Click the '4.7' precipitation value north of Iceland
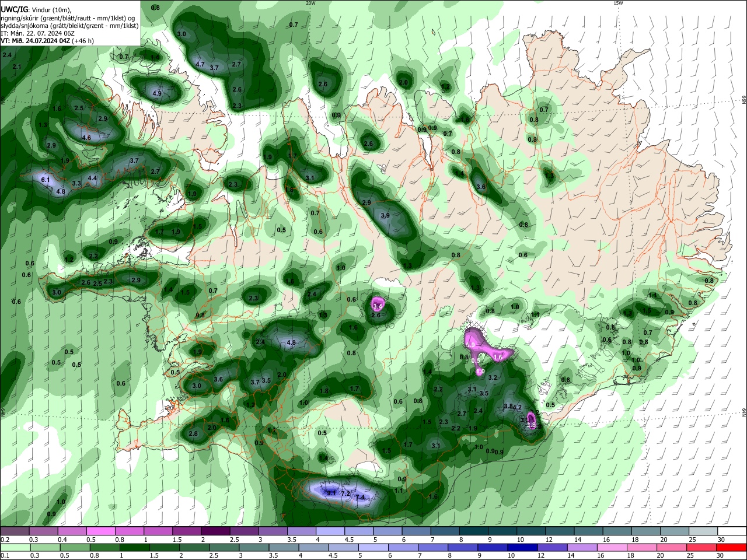The width and height of the screenshot is (747, 560). pos(200,64)
